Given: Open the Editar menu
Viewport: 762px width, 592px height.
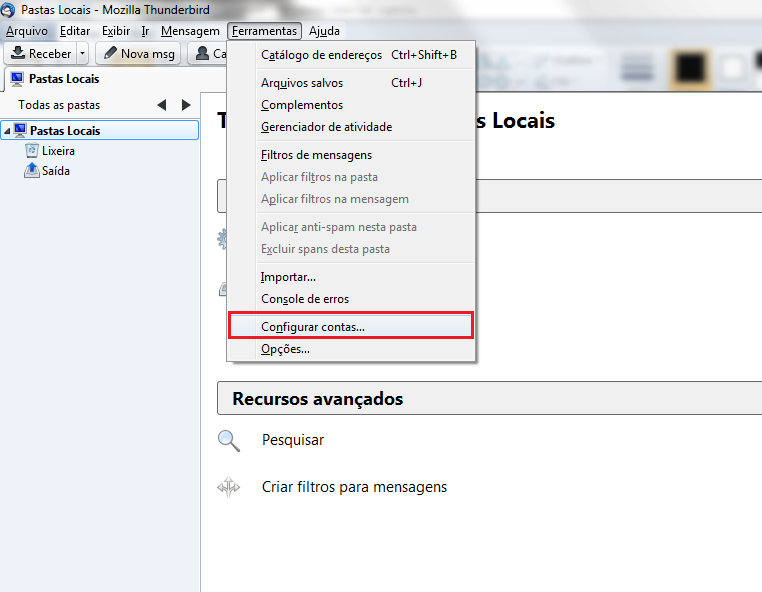Looking at the screenshot, I should pos(75,31).
